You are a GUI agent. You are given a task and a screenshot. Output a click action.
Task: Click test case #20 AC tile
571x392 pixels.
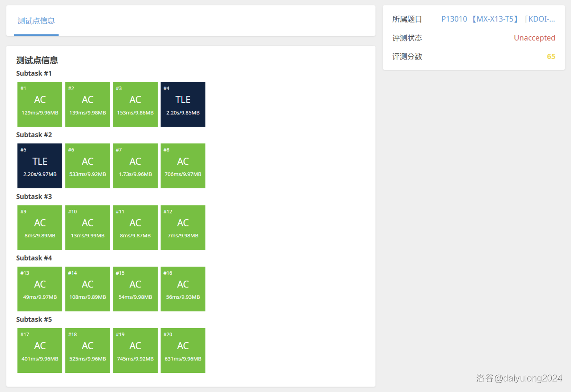(x=183, y=350)
